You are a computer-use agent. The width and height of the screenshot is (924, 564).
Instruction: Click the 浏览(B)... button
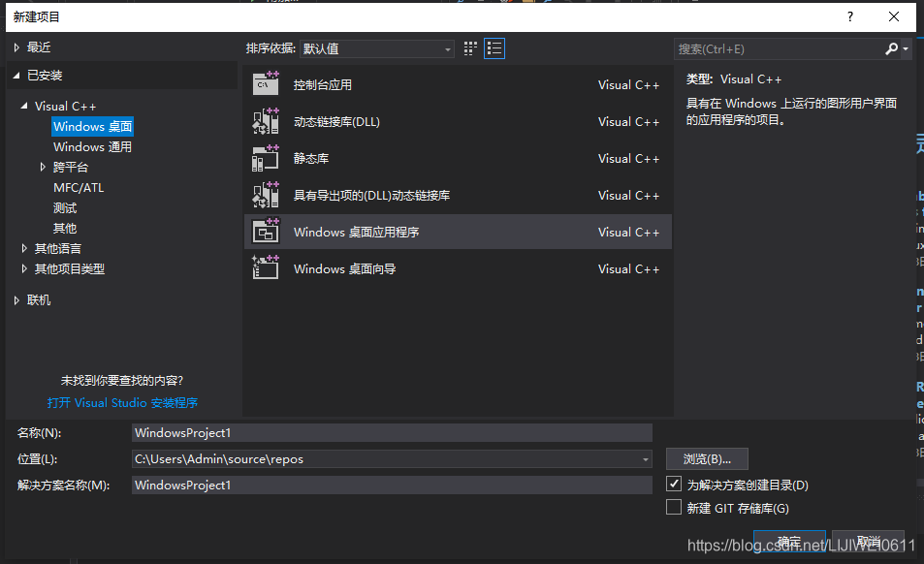pyautogui.click(x=707, y=458)
